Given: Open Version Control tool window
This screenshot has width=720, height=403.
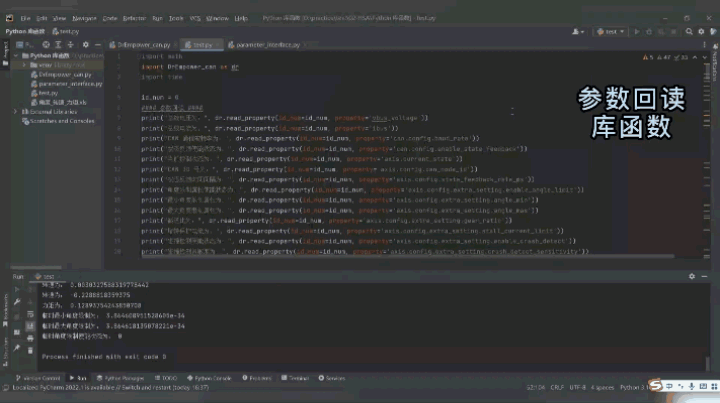Looking at the screenshot, I should click(38, 378).
